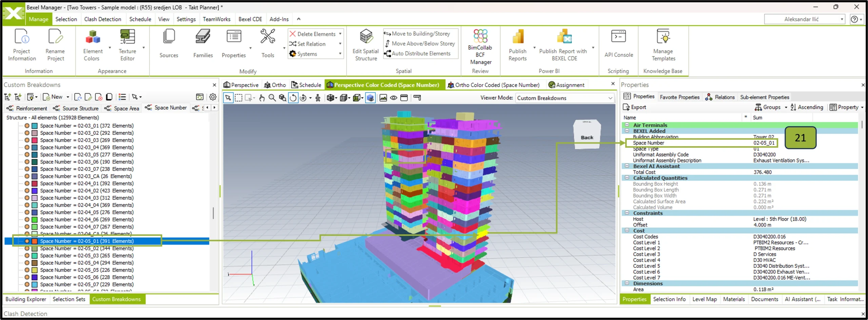The image size is (868, 320).
Task: Toggle the viewer eye visibility icon
Action: click(393, 98)
